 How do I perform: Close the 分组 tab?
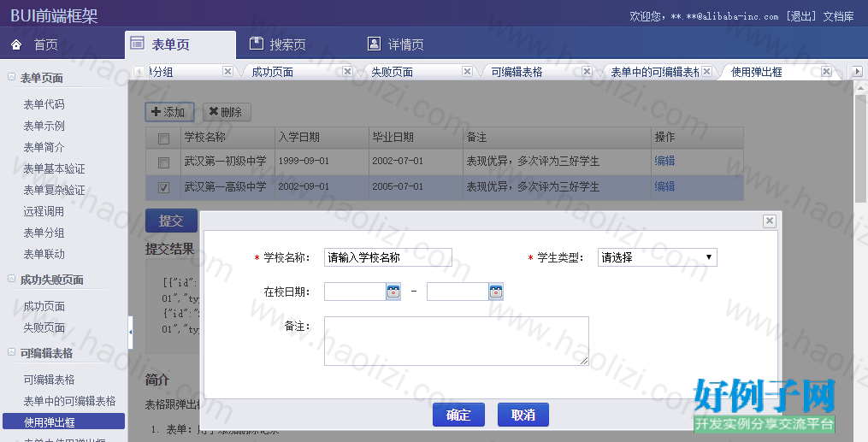point(227,71)
